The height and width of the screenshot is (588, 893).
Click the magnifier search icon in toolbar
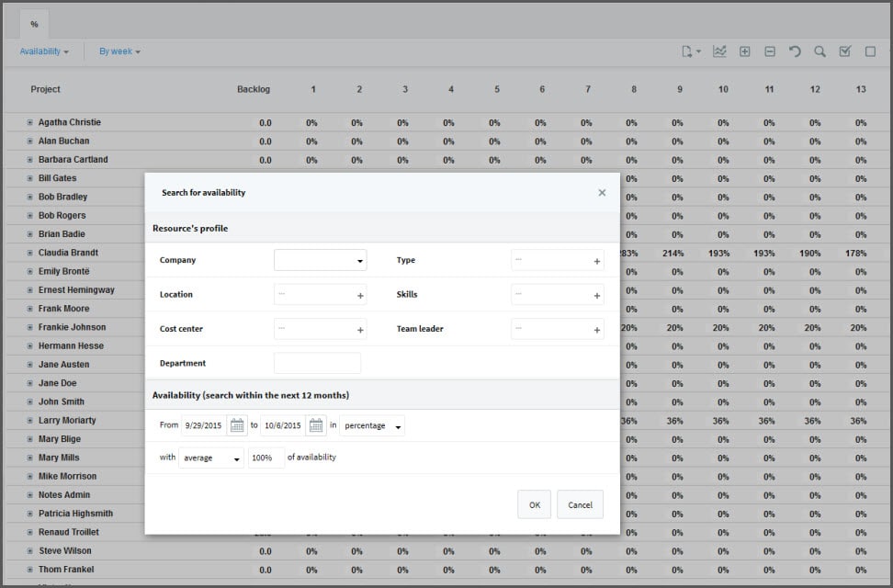[x=820, y=51]
